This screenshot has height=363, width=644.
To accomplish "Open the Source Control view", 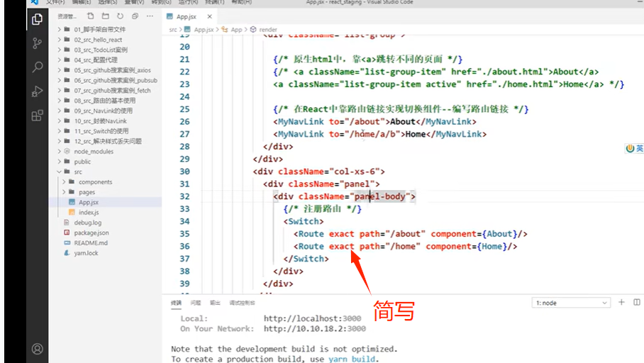I will click(37, 43).
